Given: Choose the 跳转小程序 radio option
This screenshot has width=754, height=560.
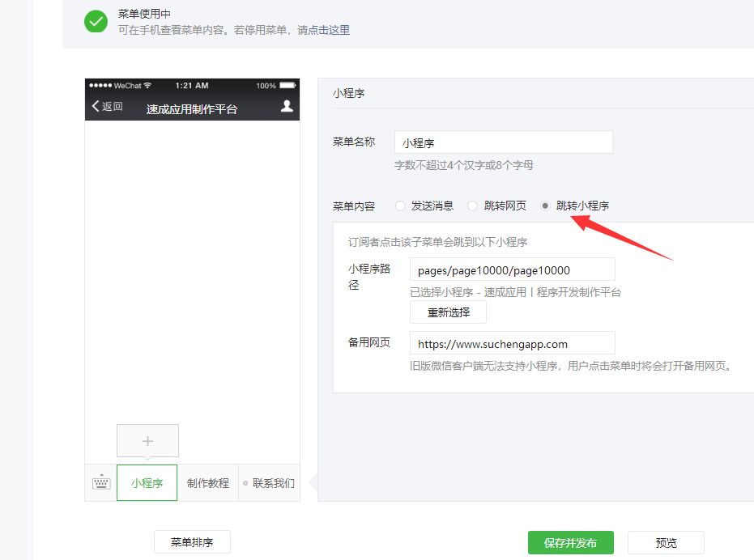Looking at the screenshot, I should 545,206.
